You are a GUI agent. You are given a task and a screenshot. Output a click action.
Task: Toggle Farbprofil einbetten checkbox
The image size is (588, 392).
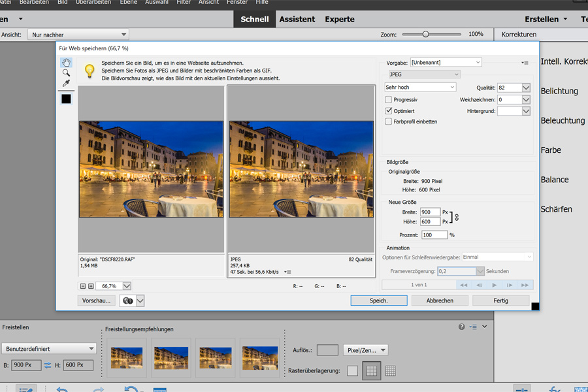click(x=389, y=122)
